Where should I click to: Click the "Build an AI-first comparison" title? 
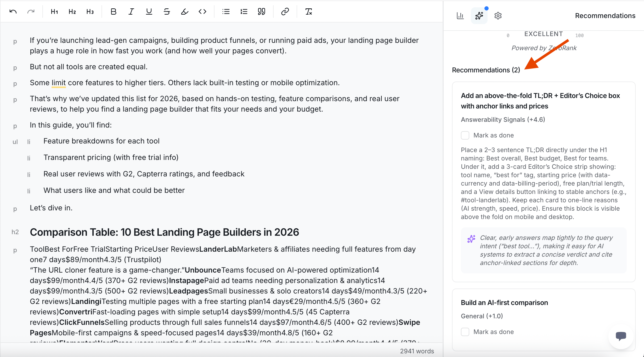pos(504,303)
